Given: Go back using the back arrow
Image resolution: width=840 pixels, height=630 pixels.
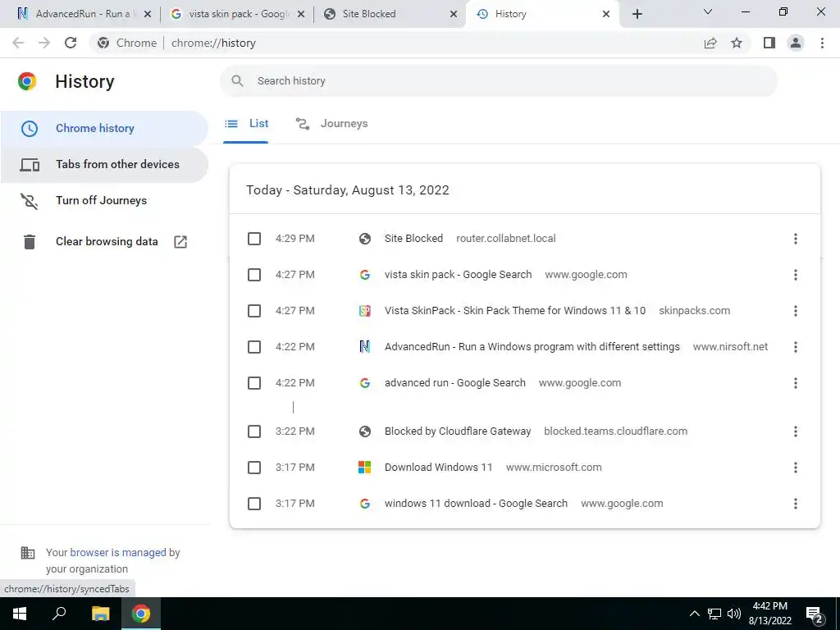Looking at the screenshot, I should coord(18,43).
